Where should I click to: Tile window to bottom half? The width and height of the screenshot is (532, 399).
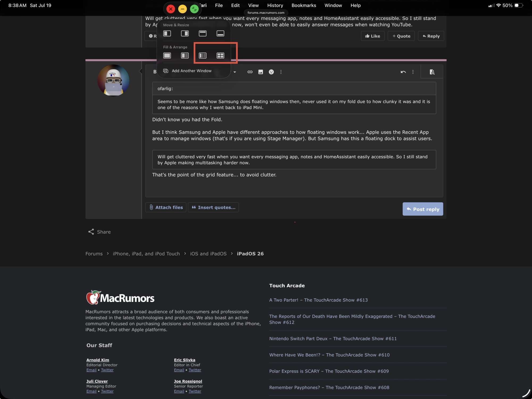[x=221, y=34]
